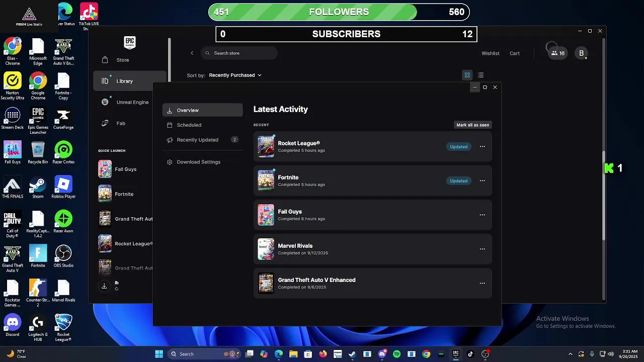This screenshot has width=644, height=362.
Task: Open File Explorer from the taskbar
Action: [x=293, y=354]
